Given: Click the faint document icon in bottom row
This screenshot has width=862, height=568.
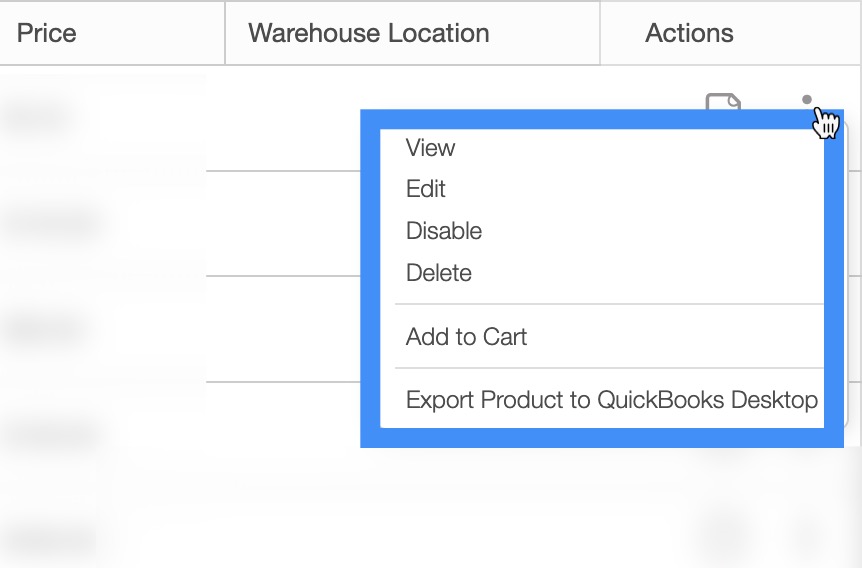Looking at the screenshot, I should pyautogui.click(x=723, y=530).
